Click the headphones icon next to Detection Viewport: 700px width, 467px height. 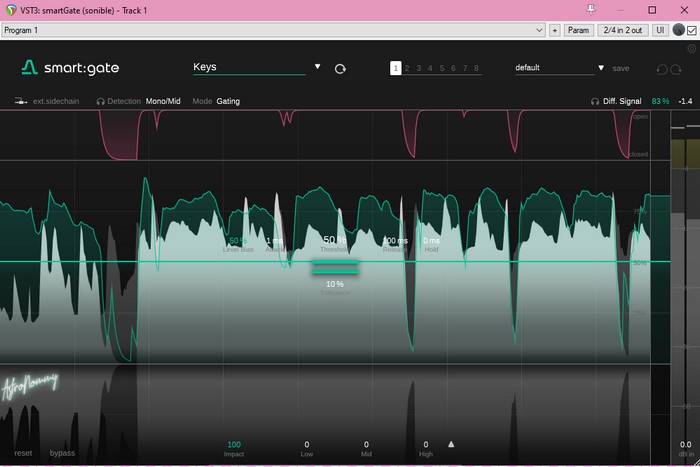pos(101,101)
